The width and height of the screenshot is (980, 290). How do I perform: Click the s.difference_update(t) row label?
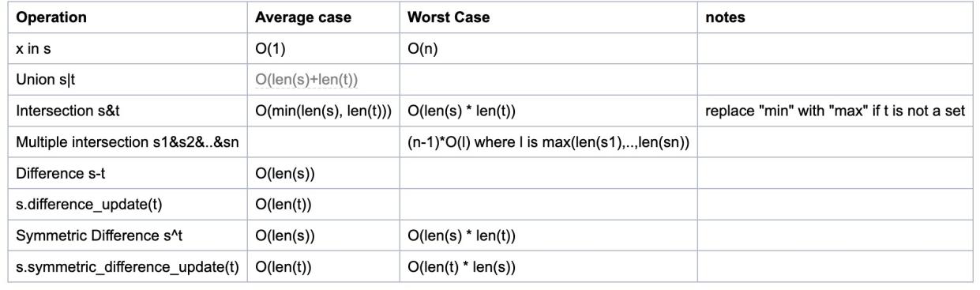pyautogui.click(x=80, y=206)
